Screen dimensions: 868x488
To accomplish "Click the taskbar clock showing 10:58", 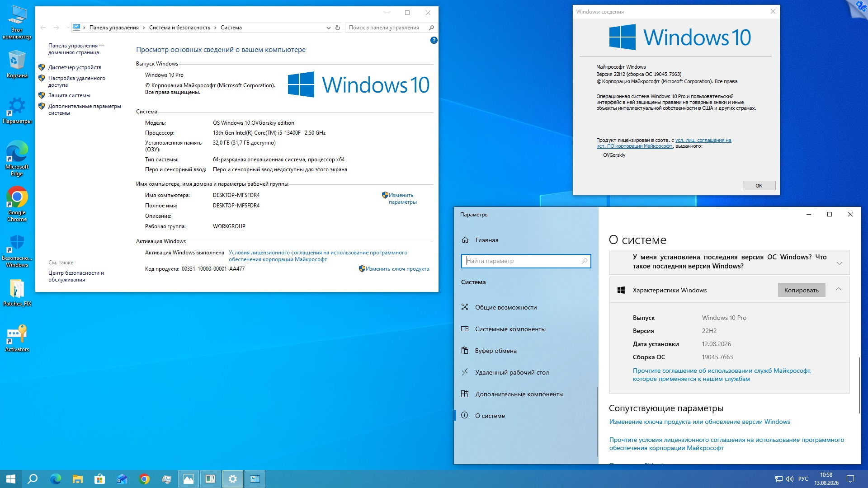I will click(x=826, y=479).
